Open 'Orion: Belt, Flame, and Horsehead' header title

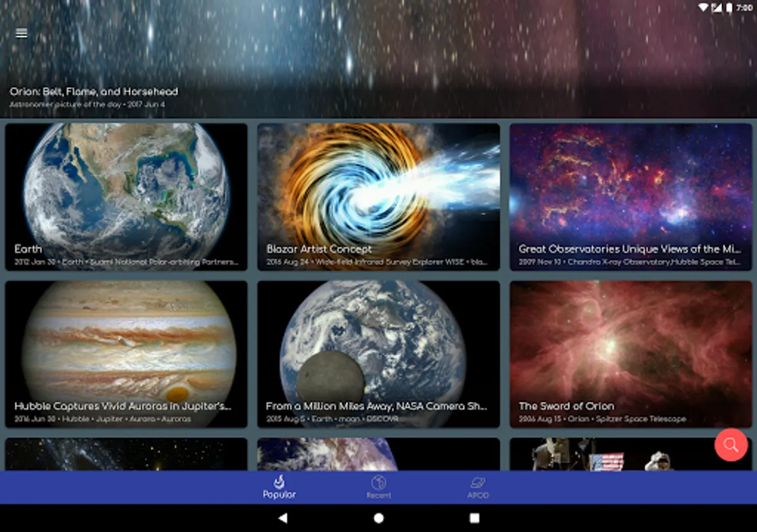[x=93, y=92]
